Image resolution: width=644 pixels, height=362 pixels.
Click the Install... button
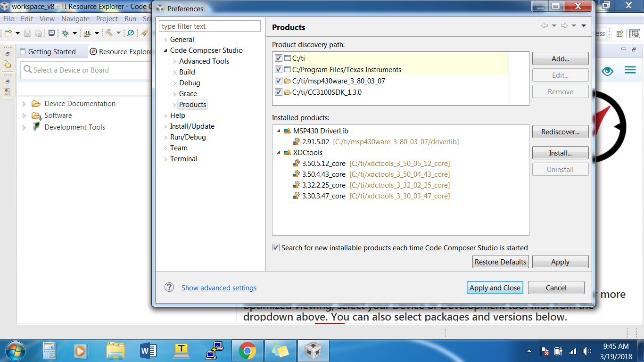(x=561, y=153)
